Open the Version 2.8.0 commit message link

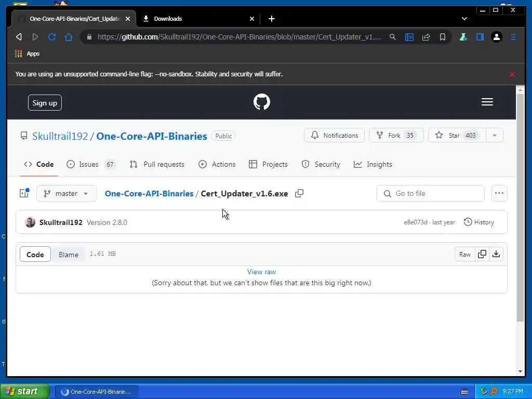point(107,222)
